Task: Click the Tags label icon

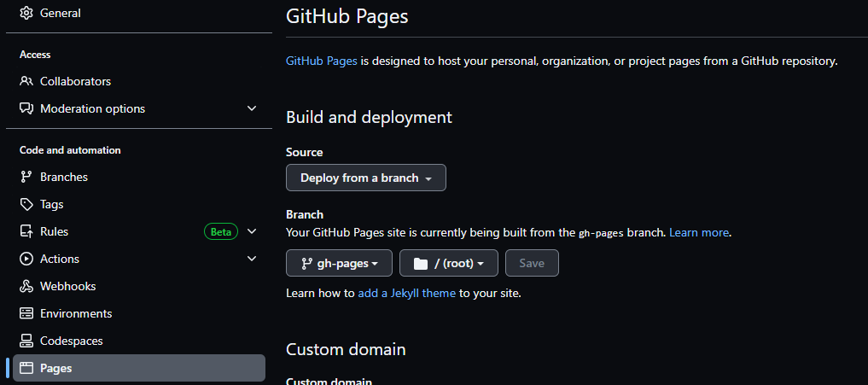Action: coord(26,204)
